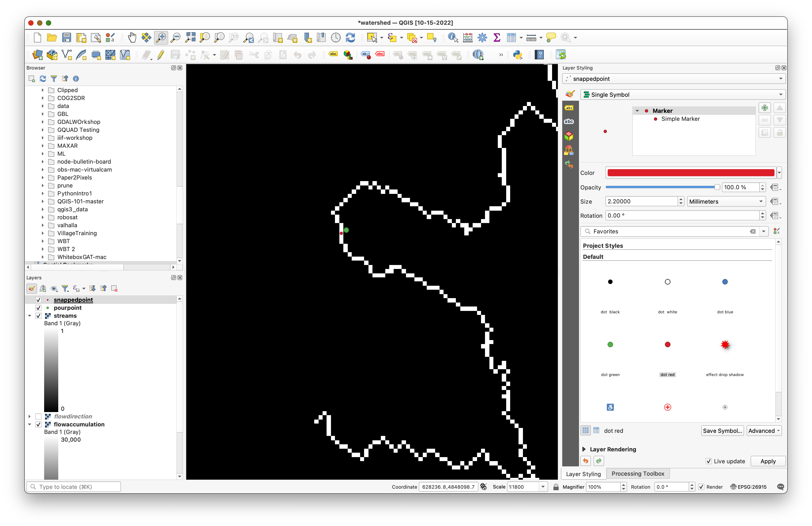Click Save Project floppy disk icon
Image resolution: width=812 pixels, height=526 pixels.
(x=67, y=38)
